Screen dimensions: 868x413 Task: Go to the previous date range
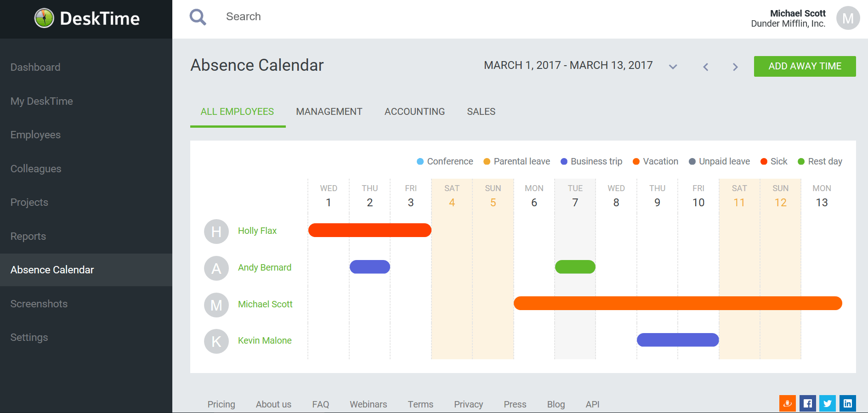click(x=706, y=67)
